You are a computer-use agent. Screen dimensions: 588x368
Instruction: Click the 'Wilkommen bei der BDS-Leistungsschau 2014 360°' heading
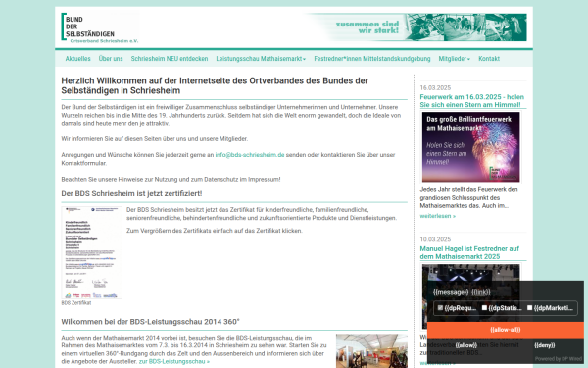(x=150, y=322)
